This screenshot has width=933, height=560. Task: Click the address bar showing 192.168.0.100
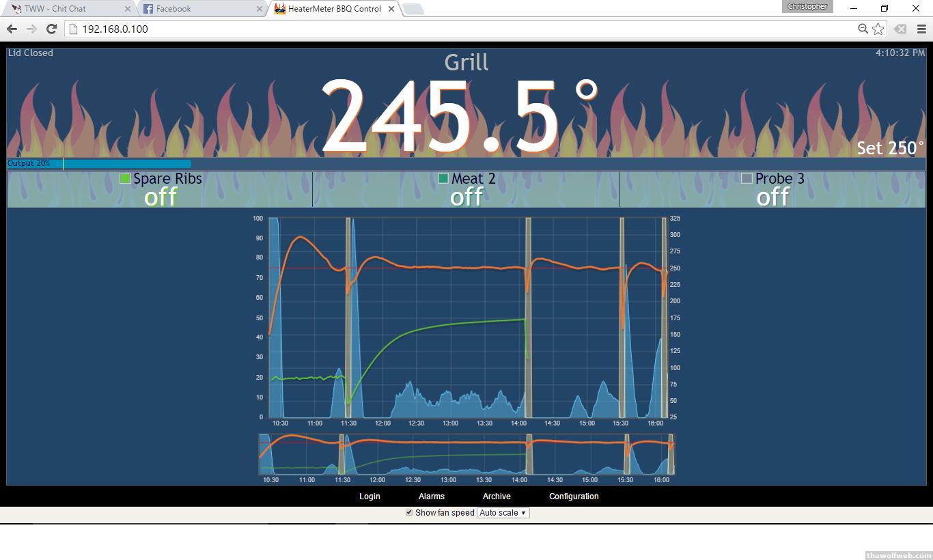coord(410,29)
